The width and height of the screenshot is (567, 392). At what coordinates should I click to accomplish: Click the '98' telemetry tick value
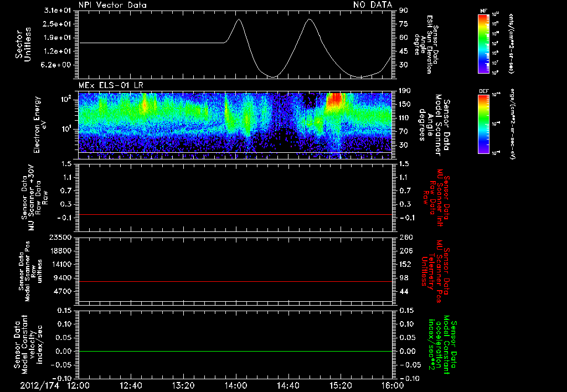click(404, 278)
